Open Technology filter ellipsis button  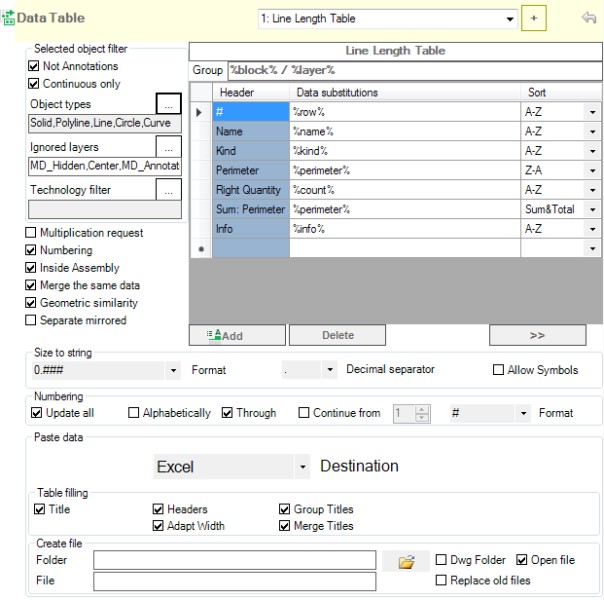(x=169, y=189)
